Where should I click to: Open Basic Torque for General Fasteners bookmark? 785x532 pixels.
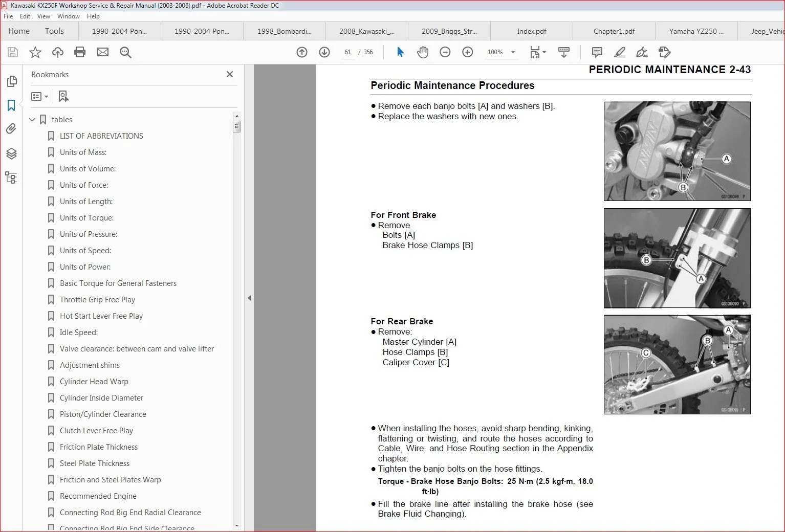[x=118, y=283]
